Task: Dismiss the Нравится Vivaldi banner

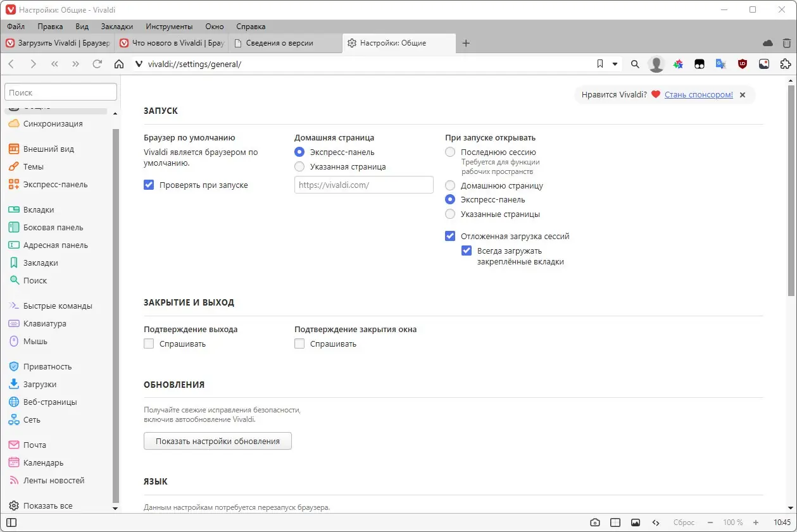Action: (743, 95)
